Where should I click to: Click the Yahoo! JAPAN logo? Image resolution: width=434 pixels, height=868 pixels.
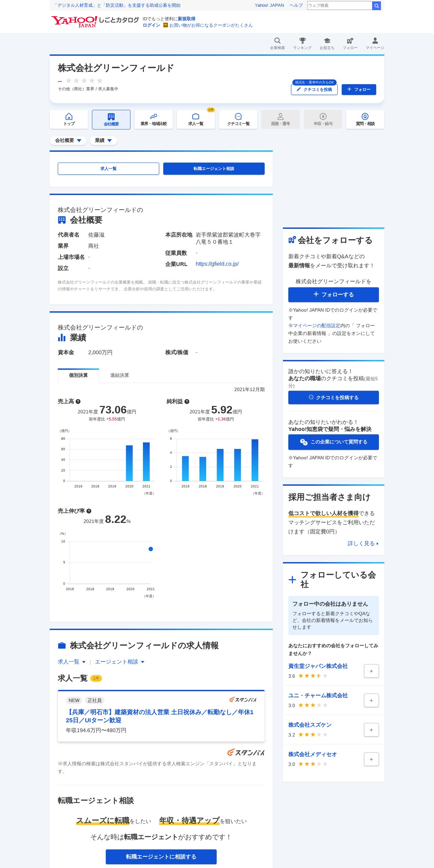pos(74,21)
